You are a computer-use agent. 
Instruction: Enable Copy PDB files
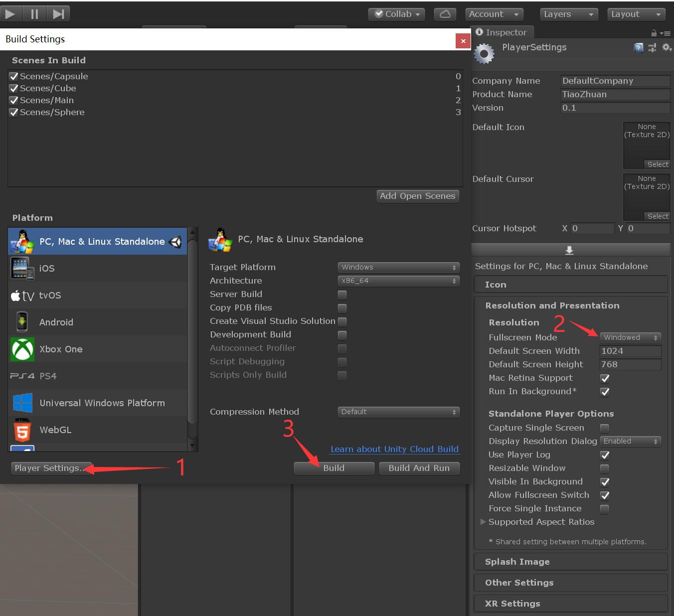(x=342, y=308)
